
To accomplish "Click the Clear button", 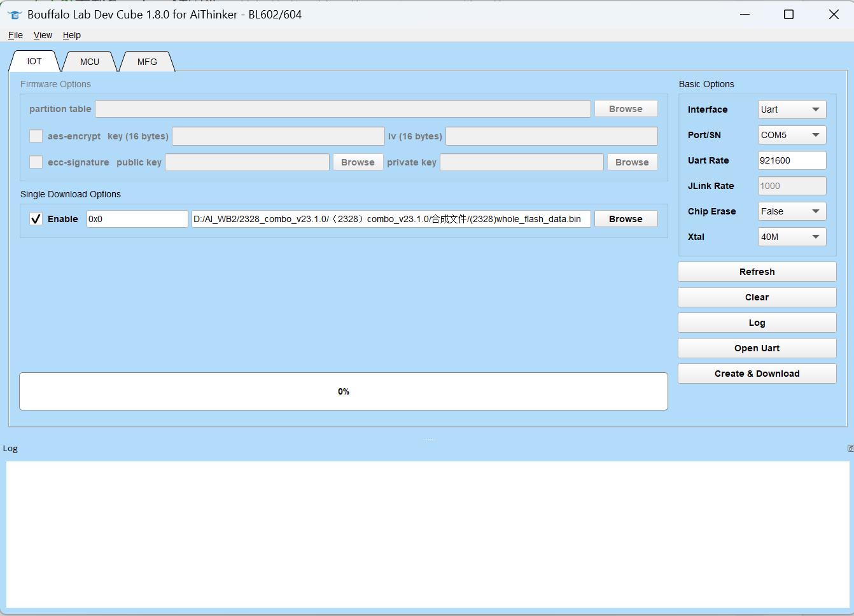I will click(x=757, y=297).
